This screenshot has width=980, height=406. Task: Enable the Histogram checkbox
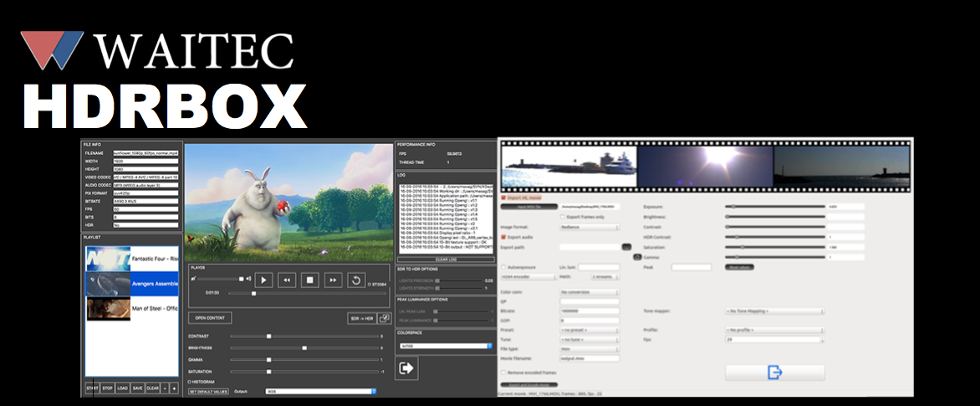click(190, 381)
